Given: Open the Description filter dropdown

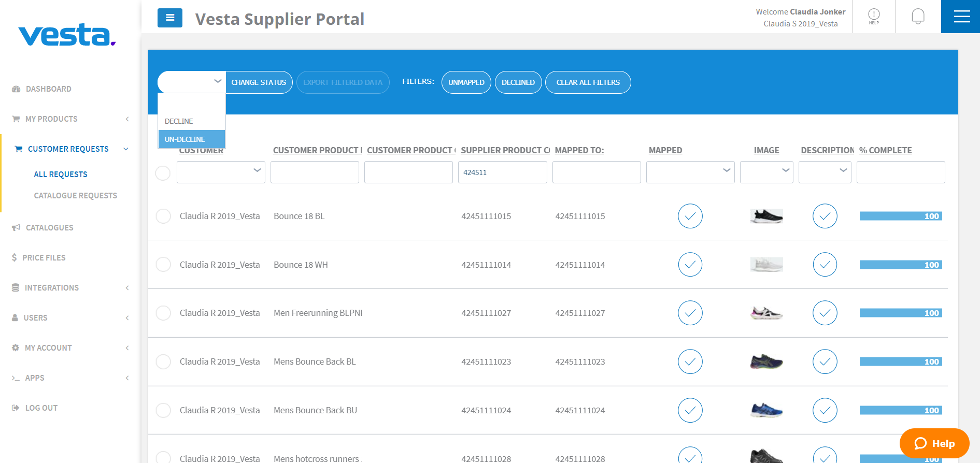Looking at the screenshot, I should click(x=825, y=172).
